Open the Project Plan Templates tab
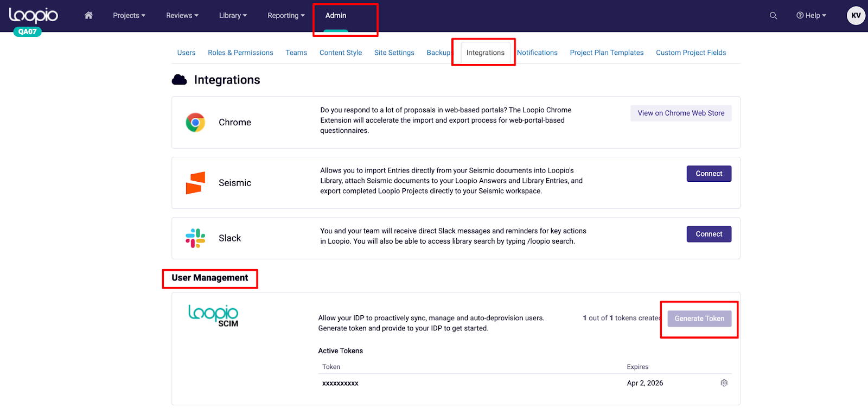Screen dimensions: 868x414 (x=607, y=53)
